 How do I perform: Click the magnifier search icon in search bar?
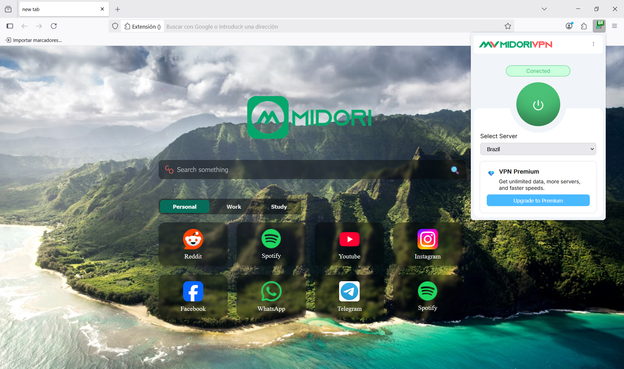click(x=454, y=170)
